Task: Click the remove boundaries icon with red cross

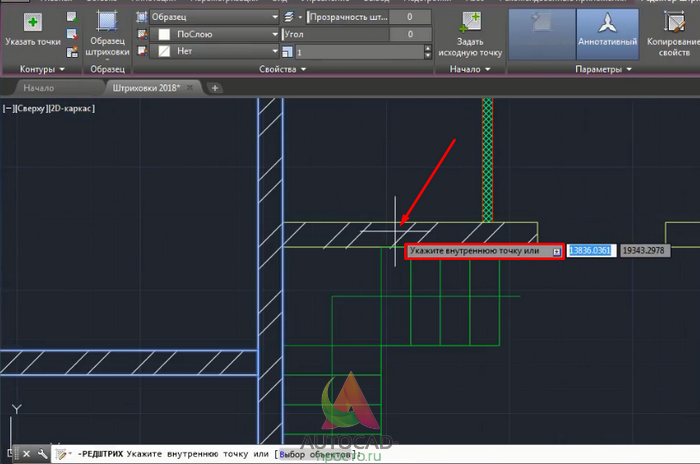Action: pyautogui.click(x=72, y=34)
